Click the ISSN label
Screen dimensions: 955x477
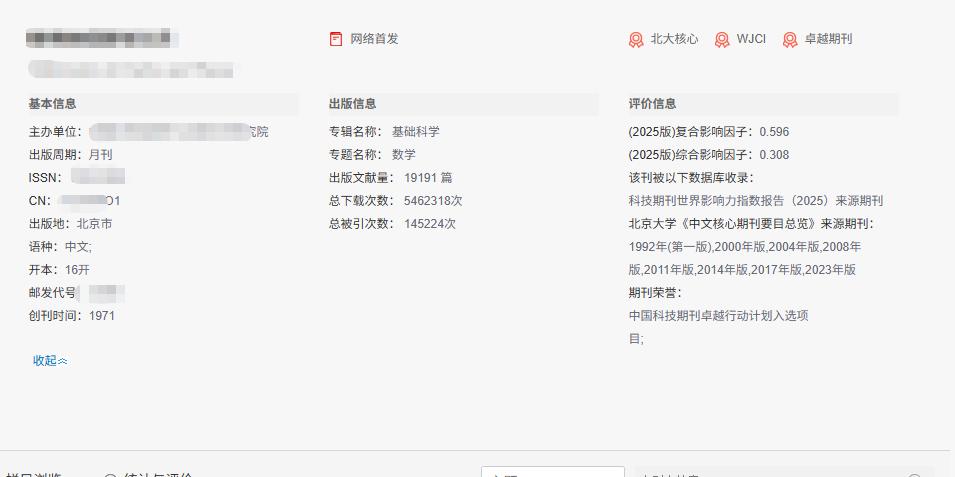[x=46, y=178]
